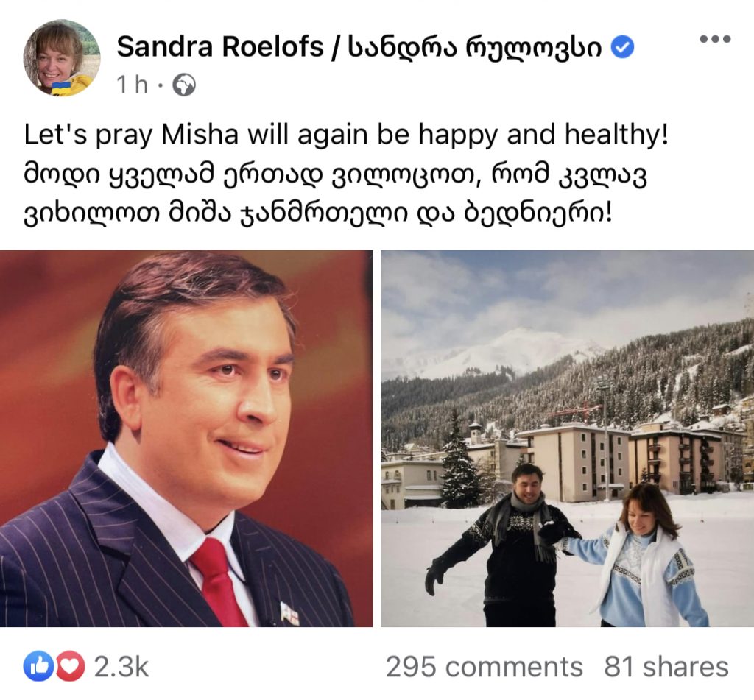Click the blue thumbs-up reaction icon
The width and height of the screenshot is (754, 700).
[x=38, y=666]
